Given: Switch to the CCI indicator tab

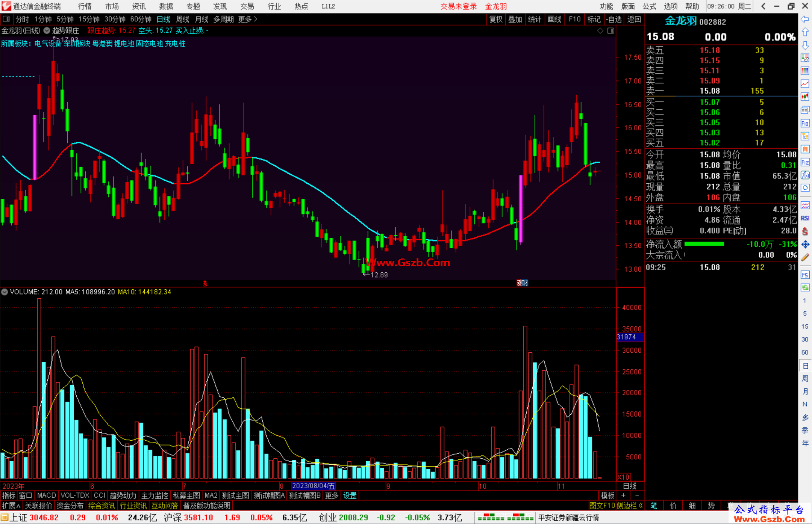Looking at the screenshot, I should pyautogui.click(x=100, y=495).
